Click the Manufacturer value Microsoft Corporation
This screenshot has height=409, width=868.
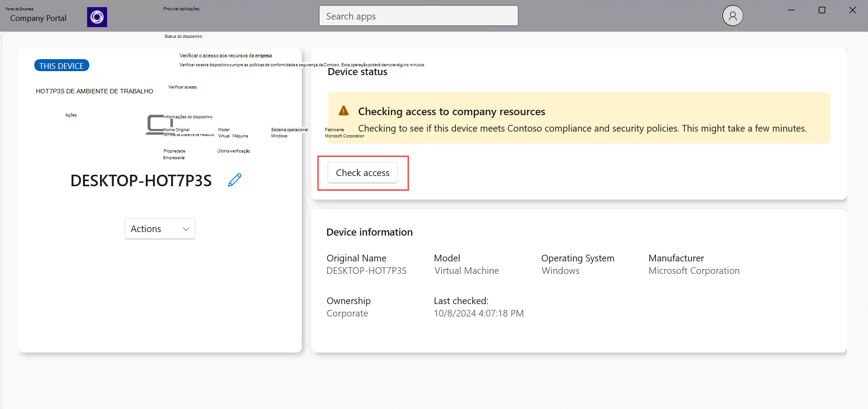tap(694, 271)
